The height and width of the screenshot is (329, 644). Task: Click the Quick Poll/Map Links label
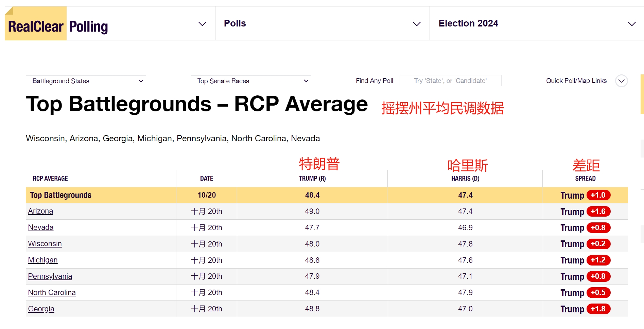click(x=576, y=81)
